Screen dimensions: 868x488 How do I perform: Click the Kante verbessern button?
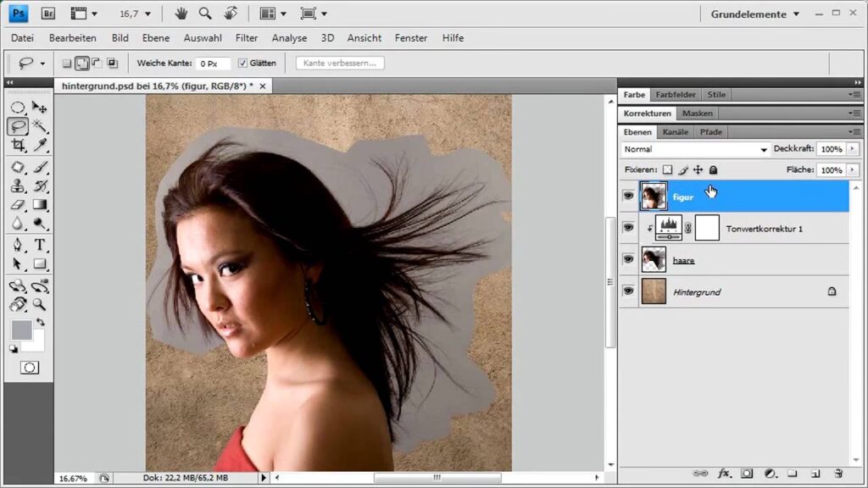(340, 64)
